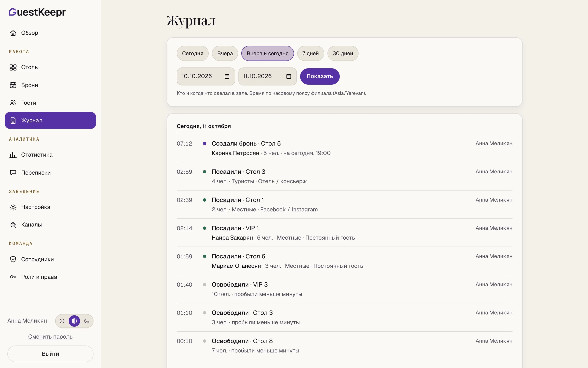
Task: Click the Освободили · VIP 3 entry
Action: (x=345, y=289)
